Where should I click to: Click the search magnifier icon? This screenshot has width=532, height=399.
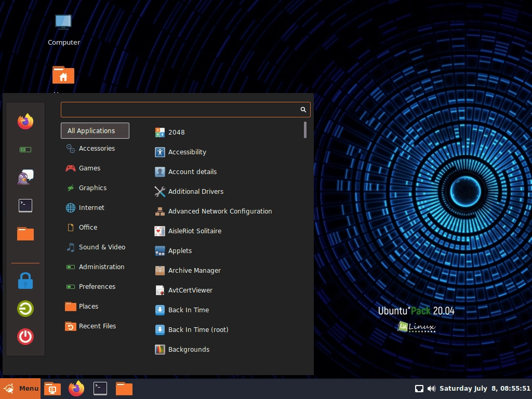pos(303,110)
